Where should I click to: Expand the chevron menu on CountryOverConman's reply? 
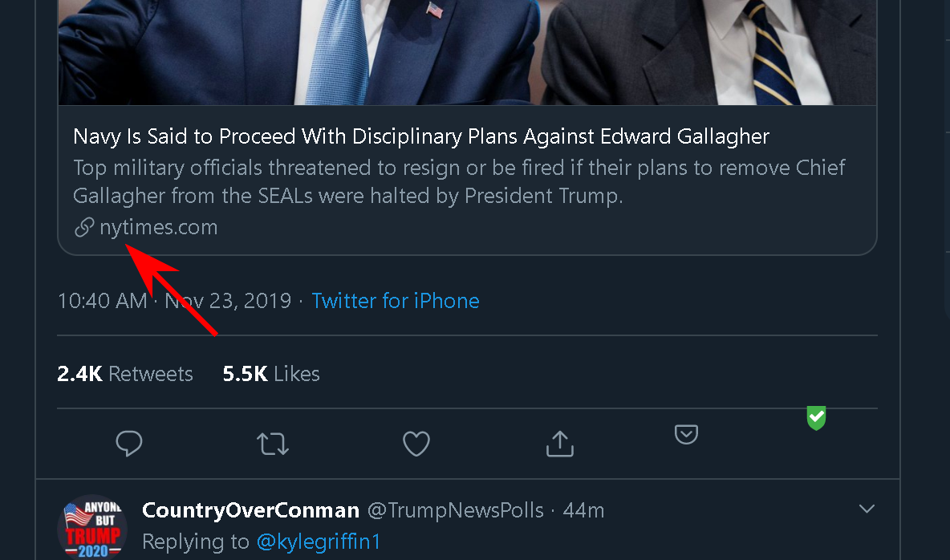point(867,509)
